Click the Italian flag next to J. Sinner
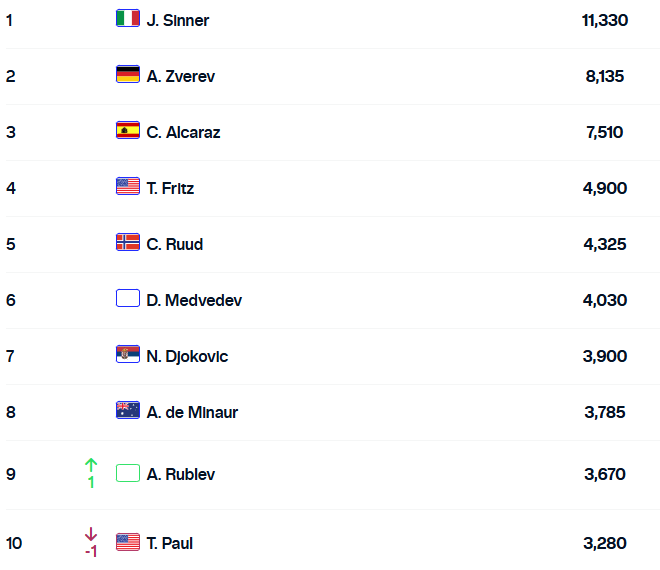Screen dimensions: 660x570 click(x=127, y=19)
